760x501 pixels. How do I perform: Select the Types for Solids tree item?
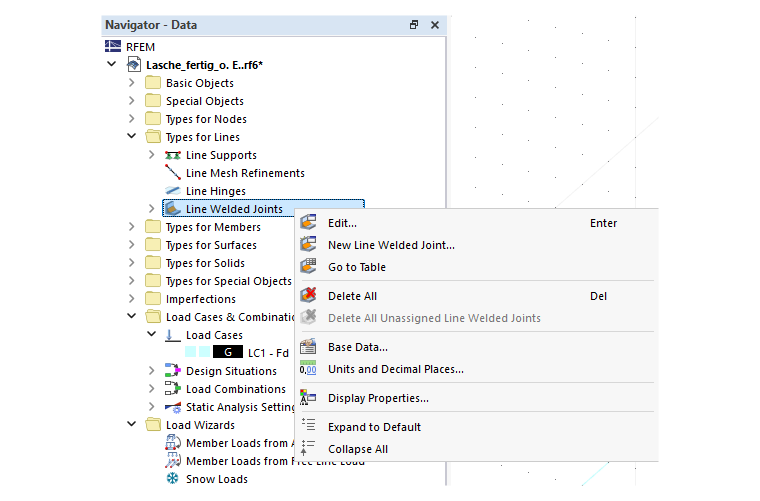click(205, 263)
